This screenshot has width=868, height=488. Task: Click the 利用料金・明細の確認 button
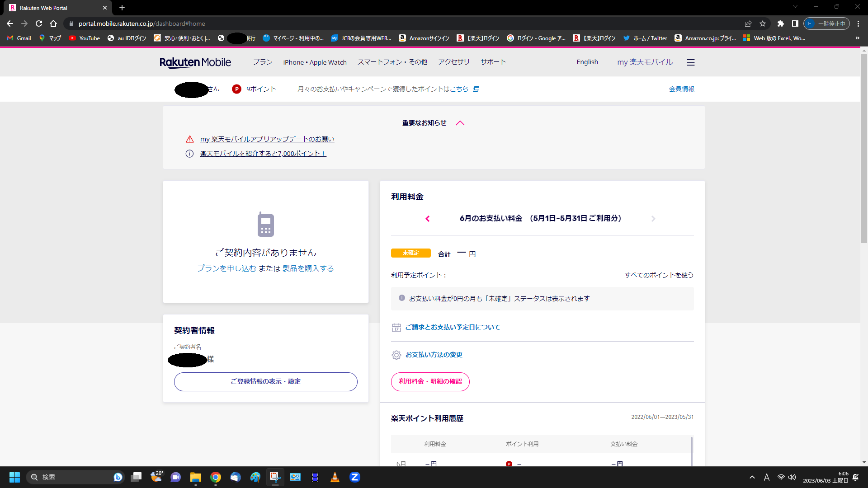[430, 382]
